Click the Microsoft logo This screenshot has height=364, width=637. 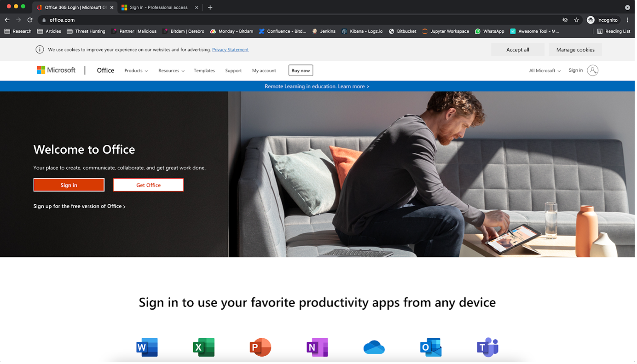point(56,70)
